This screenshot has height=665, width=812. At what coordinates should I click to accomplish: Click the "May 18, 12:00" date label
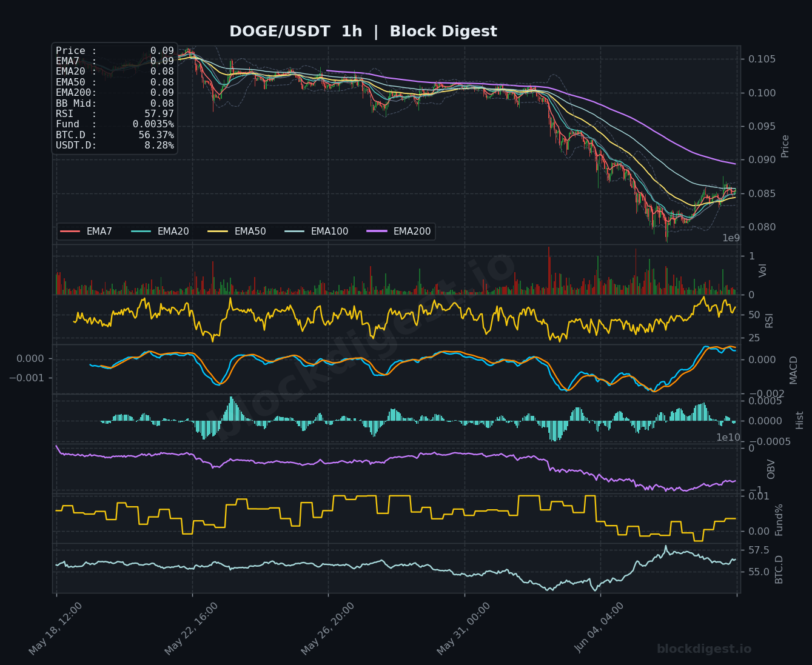coord(55,629)
